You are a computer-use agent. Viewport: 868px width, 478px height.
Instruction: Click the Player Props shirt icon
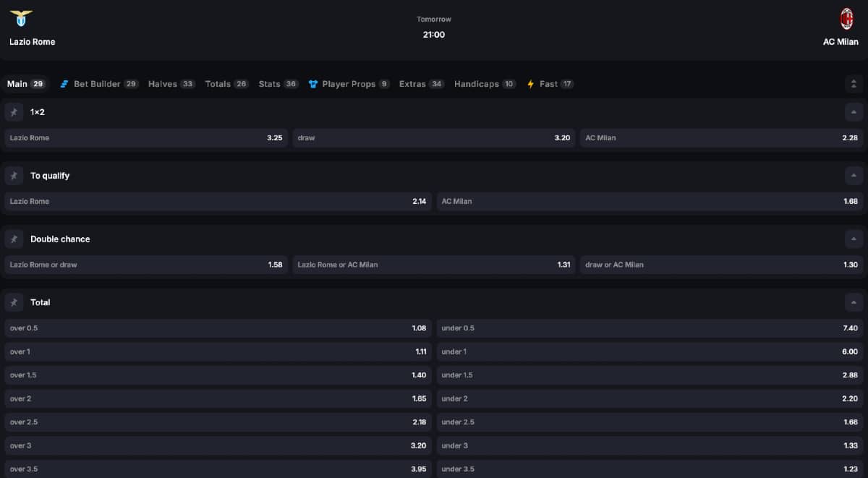pyautogui.click(x=312, y=83)
